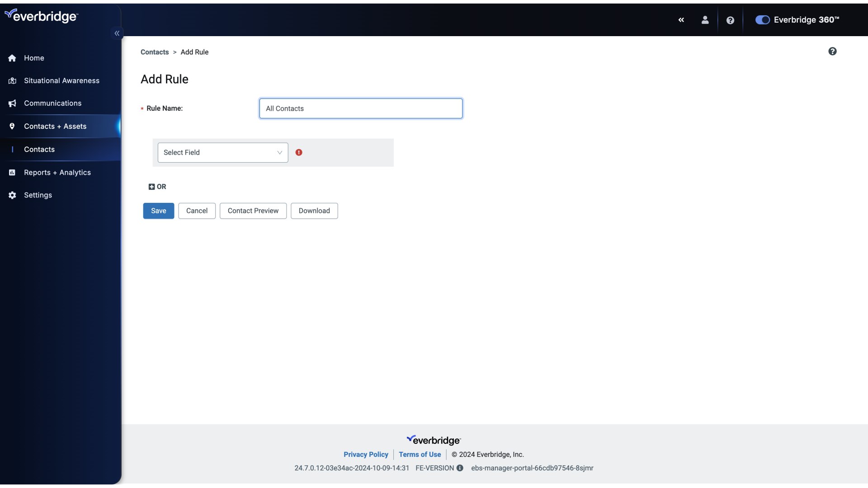Click the user profile icon
Viewport: 868px width, 488px height.
705,20
